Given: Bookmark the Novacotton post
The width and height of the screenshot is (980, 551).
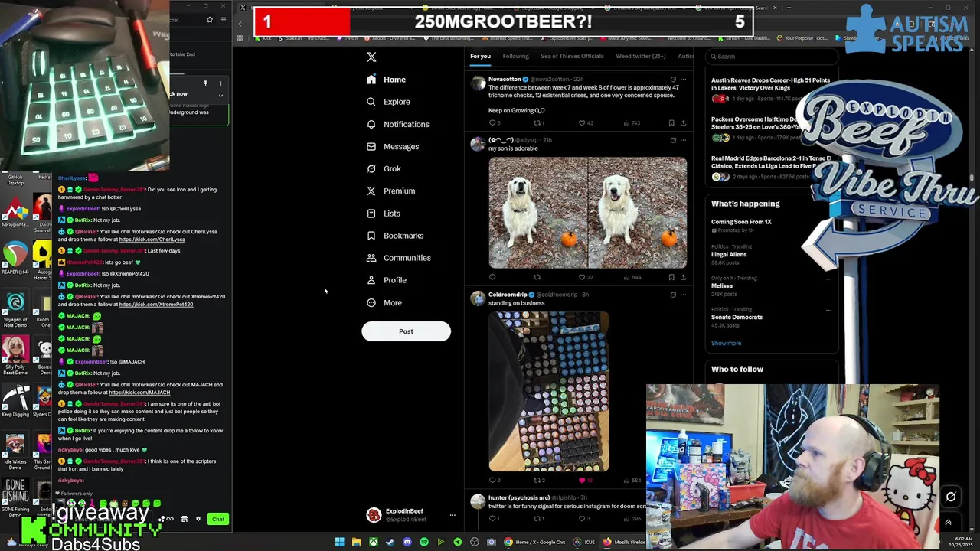Looking at the screenshot, I should 671,123.
